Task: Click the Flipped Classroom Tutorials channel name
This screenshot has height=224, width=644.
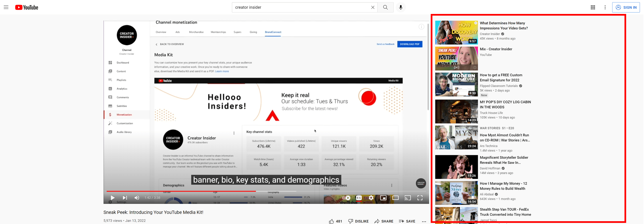Action: [x=499, y=86]
